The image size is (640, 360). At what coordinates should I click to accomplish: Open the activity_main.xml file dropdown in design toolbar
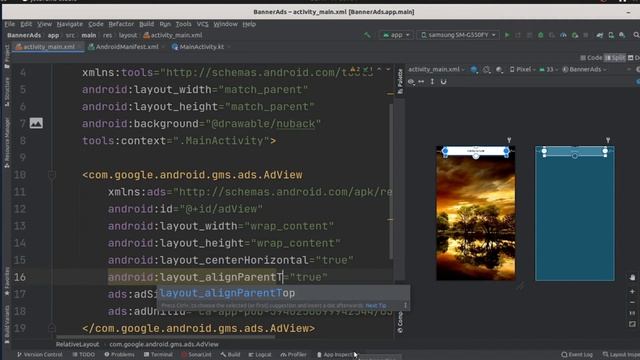(x=436, y=70)
